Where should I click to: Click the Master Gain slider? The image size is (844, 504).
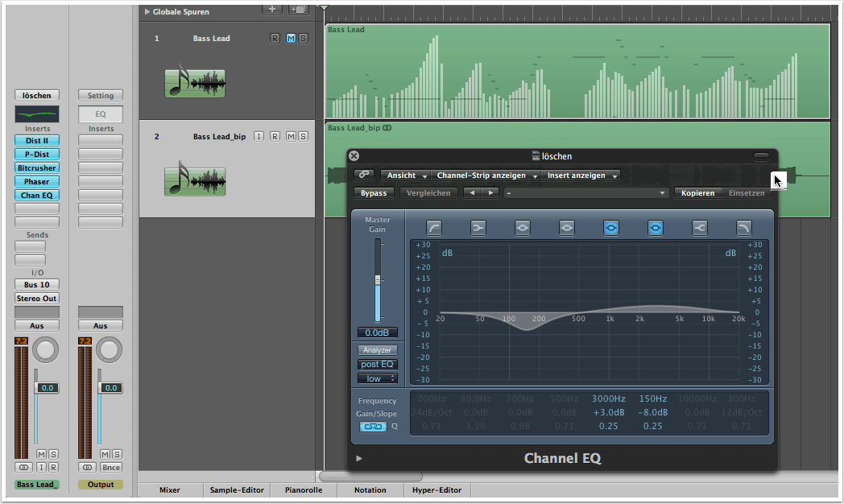coord(378,280)
